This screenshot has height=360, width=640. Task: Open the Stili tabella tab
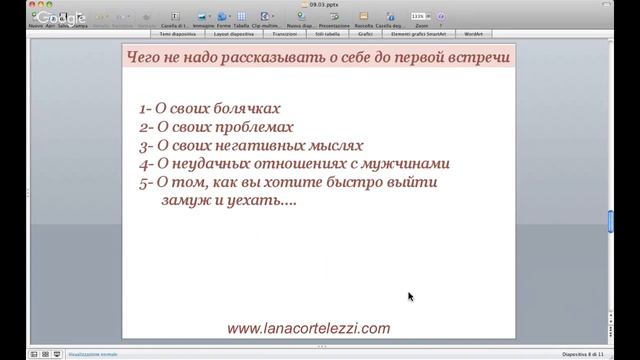click(x=328, y=34)
